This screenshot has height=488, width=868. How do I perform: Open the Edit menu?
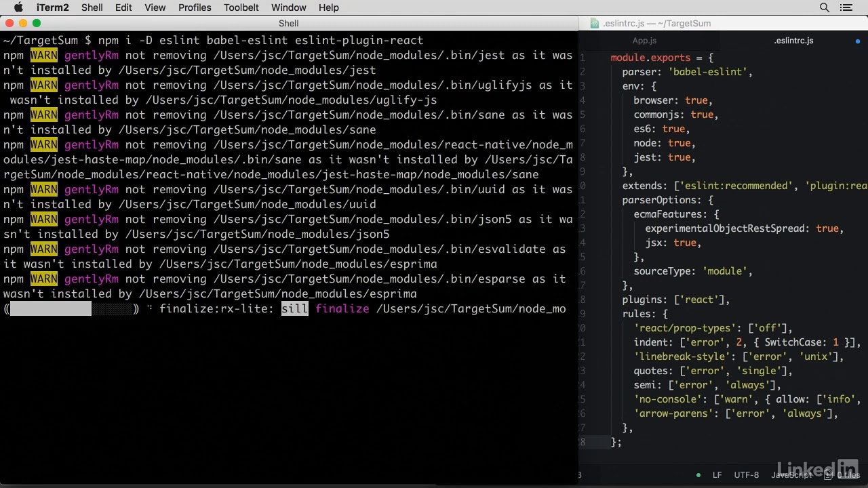(123, 7)
